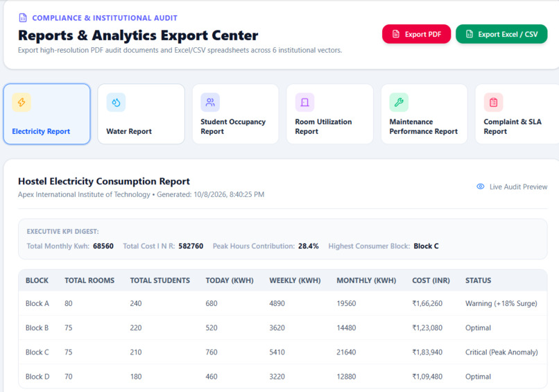Click the export center subtitle description
The height and width of the screenshot is (392, 559).
[180, 50]
